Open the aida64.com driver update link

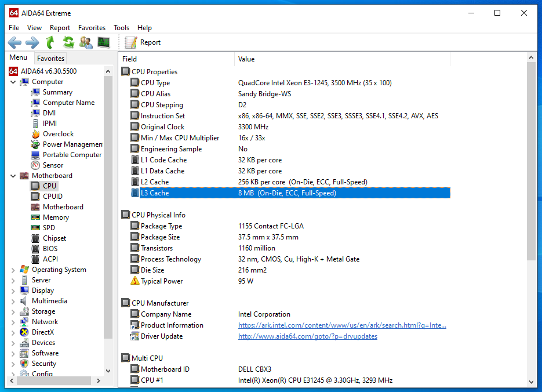pyautogui.click(x=308, y=336)
